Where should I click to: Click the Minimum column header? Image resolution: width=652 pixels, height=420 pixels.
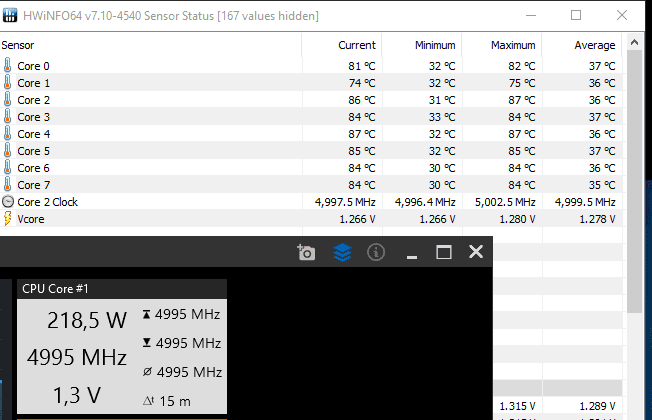(435, 45)
